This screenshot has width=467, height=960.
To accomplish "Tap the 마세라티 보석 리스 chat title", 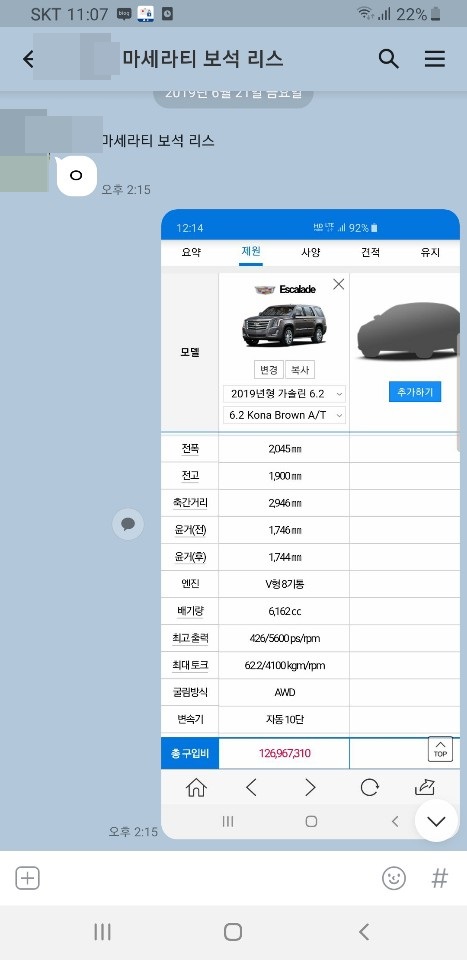I will click(x=203, y=59).
